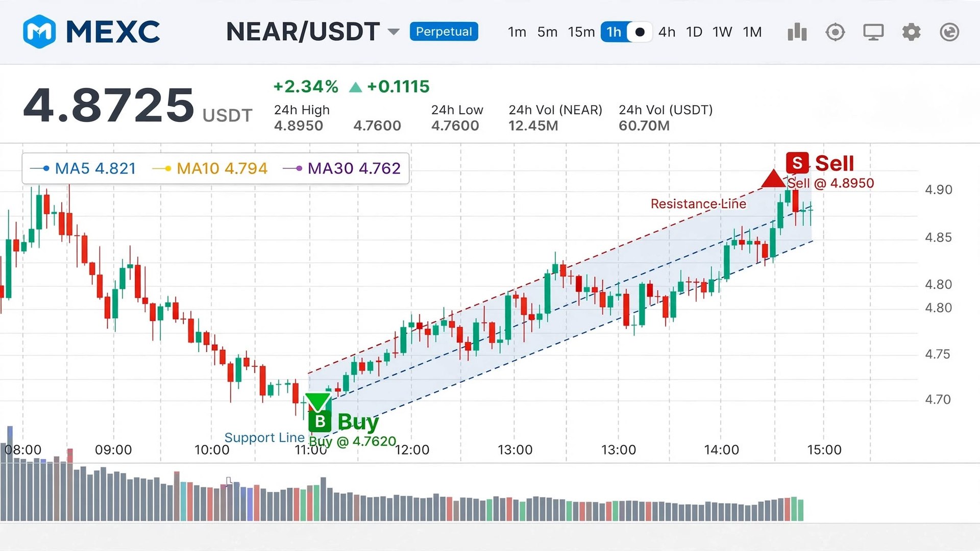Click the +2.34% change value
Viewport: 980px width, 551px height.
click(306, 86)
